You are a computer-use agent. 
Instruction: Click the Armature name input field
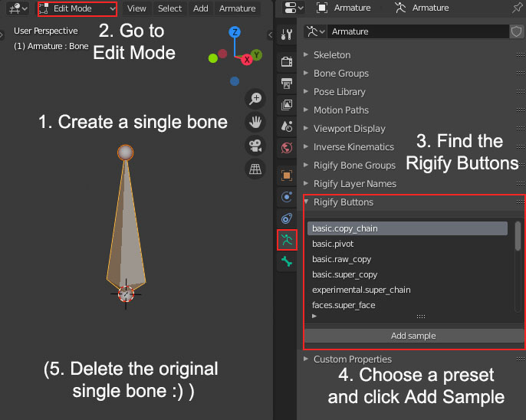pos(418,31)
